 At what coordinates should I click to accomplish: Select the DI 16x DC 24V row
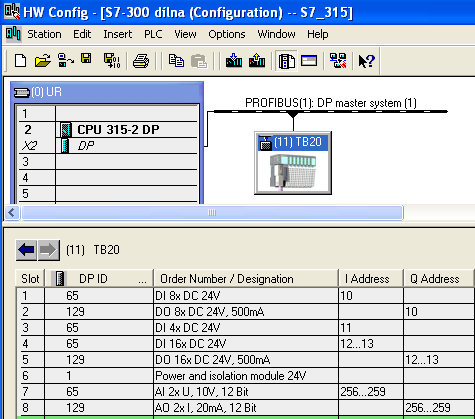[x=246, y=344]
